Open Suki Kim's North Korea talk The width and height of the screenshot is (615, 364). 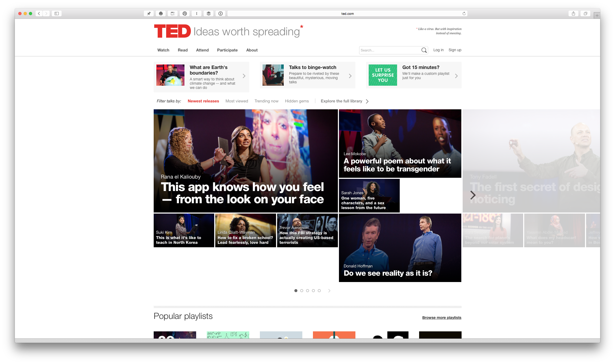point(184,230)
